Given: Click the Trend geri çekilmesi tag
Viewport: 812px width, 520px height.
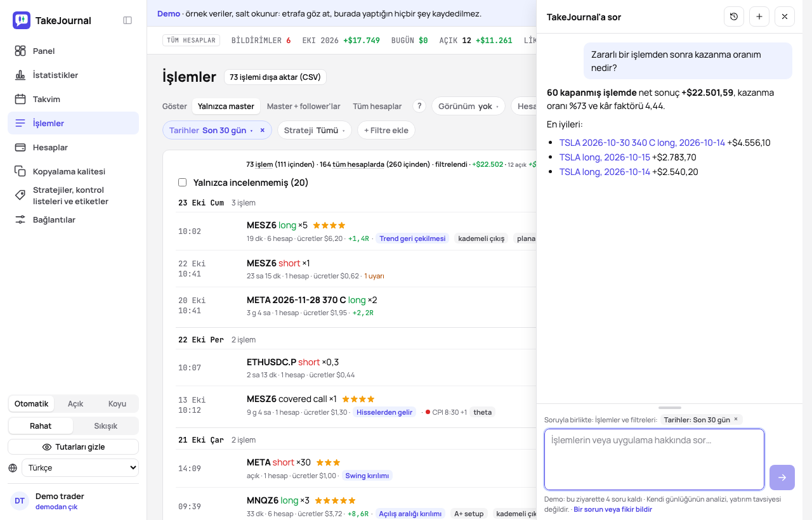Looking at the screenshot, I should [x=413, y=238].
